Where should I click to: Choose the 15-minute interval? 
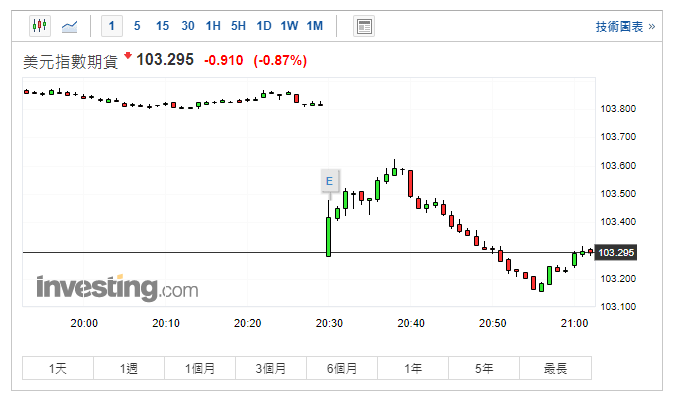[162, 26]
